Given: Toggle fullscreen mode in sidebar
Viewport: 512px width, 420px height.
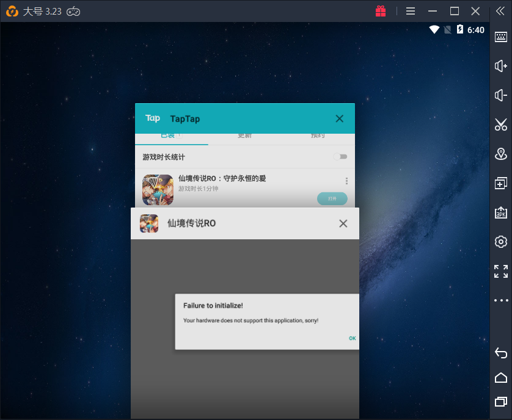Looking at the screenshot, I should point(501,271).
